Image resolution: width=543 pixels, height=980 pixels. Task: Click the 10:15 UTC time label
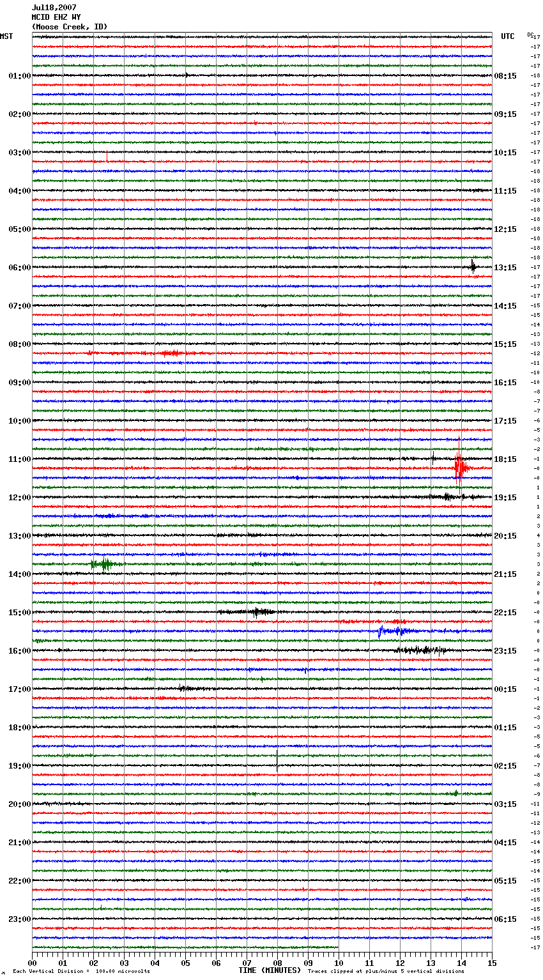point(505,153)
